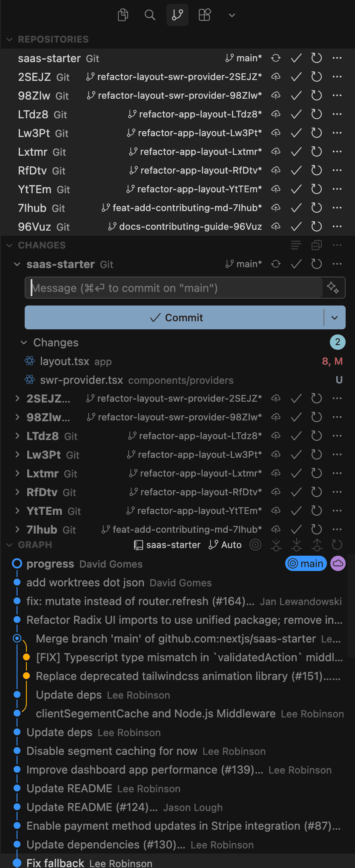Click the refresh icon next to 98Zlw repository
Image resolution: width=355 pixels, height=868 pixels.
(316, 95)
